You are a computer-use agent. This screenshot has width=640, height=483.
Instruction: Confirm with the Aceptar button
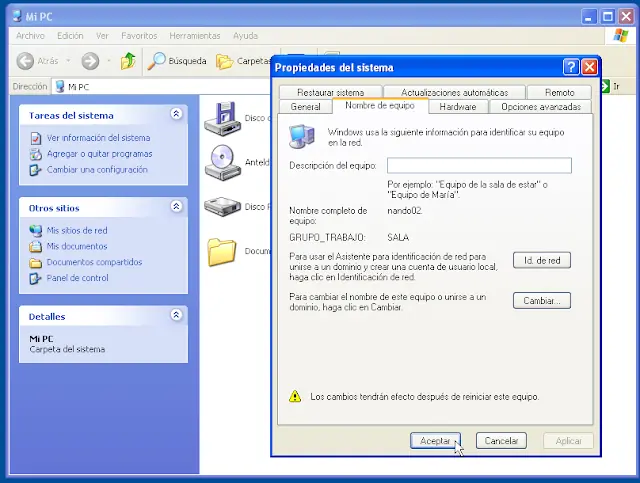[435, 440]
